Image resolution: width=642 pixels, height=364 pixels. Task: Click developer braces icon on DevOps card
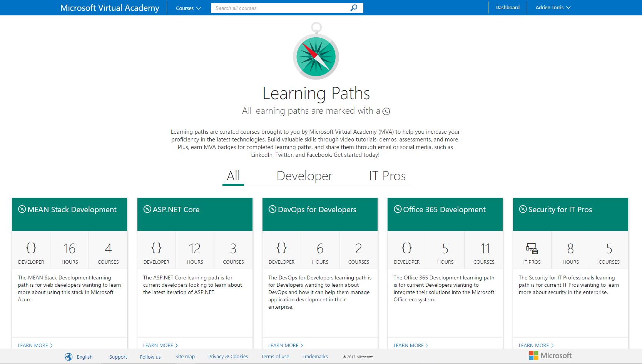(x=281, y=248)
